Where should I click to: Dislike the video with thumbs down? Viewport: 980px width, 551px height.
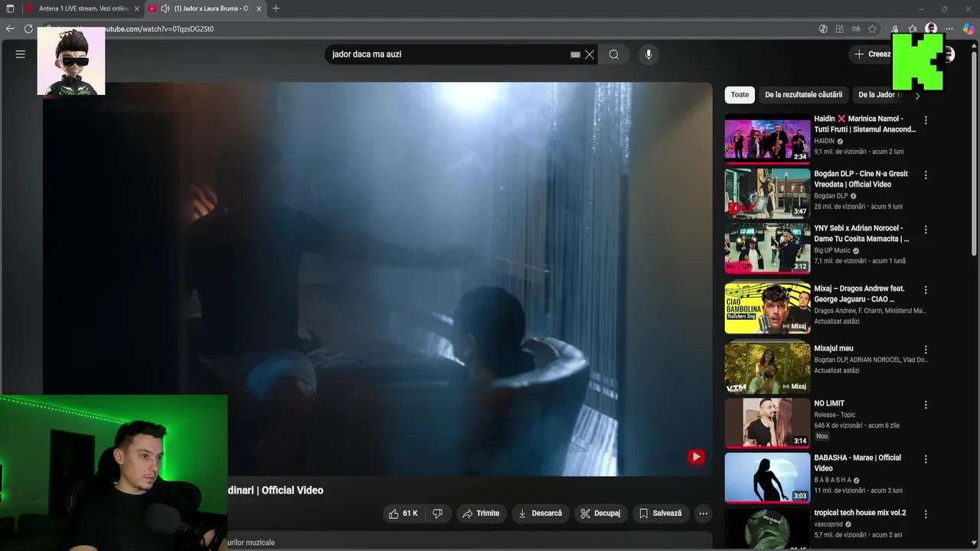pos(437,514)
